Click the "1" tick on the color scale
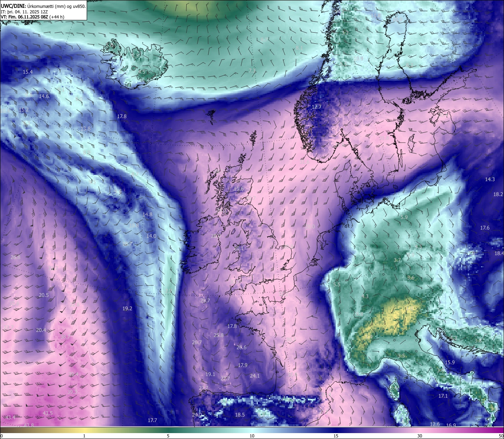This screenshot has height=439, width=504. coord(84,436)
